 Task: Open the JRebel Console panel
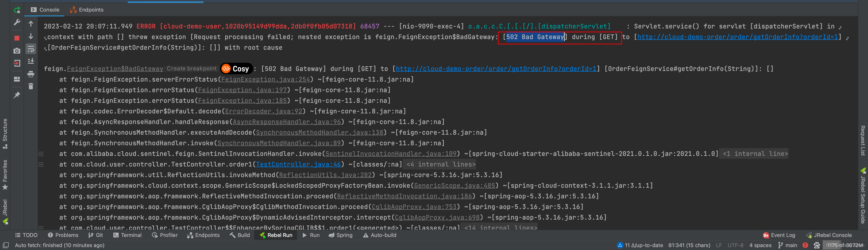click(x=828, y=235)
